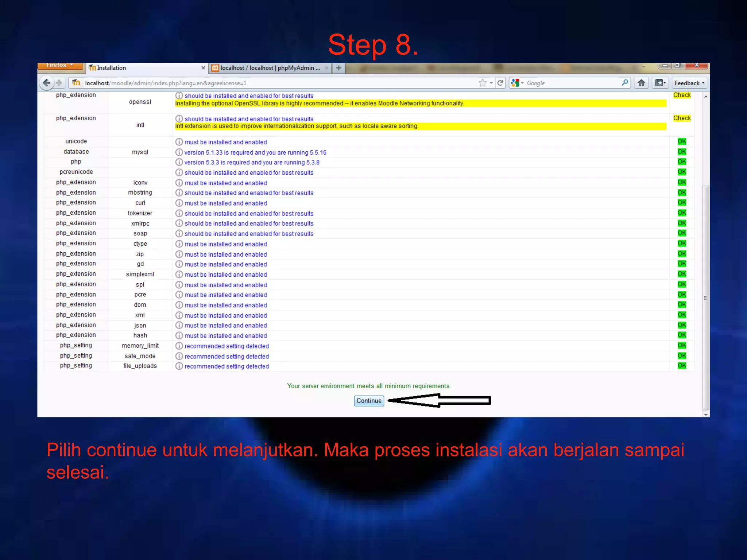
Task: Click info icon for pcreunicode row
Action: (179, 172)
